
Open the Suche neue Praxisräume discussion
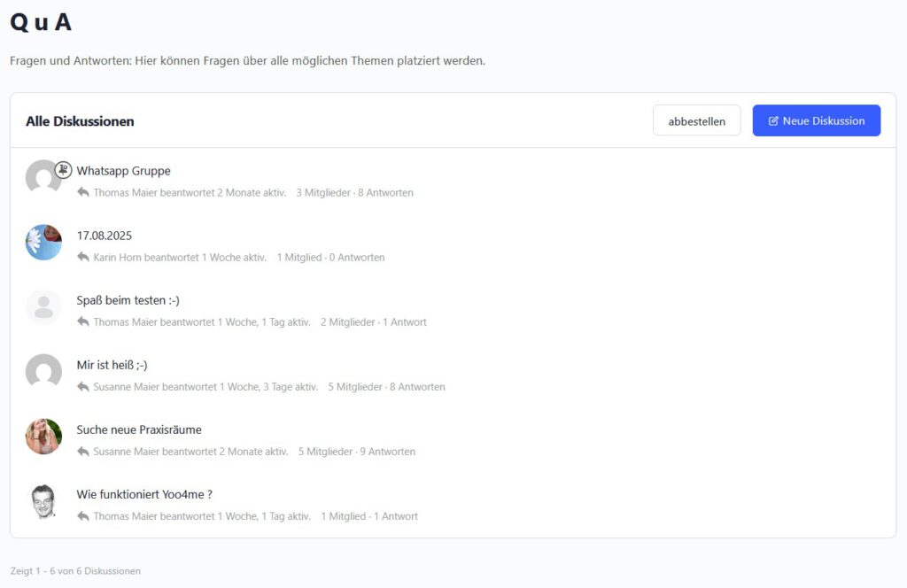click(x=139, y=429)
